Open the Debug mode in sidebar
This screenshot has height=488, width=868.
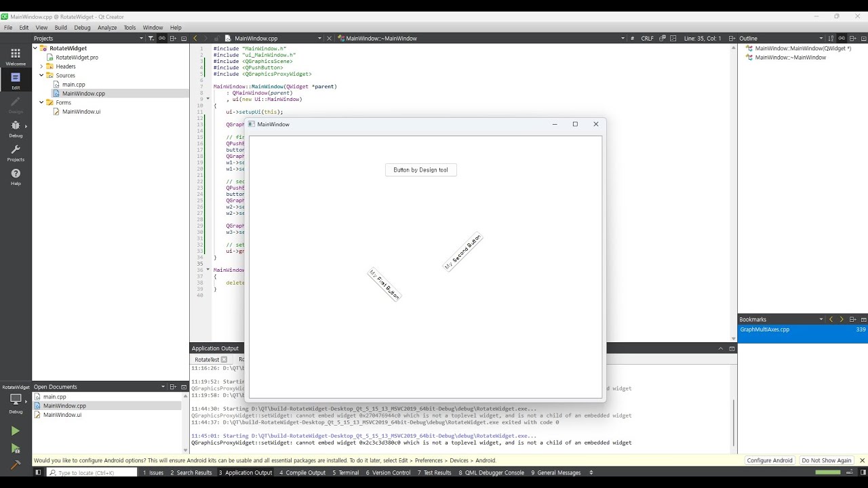pos(16,128)
